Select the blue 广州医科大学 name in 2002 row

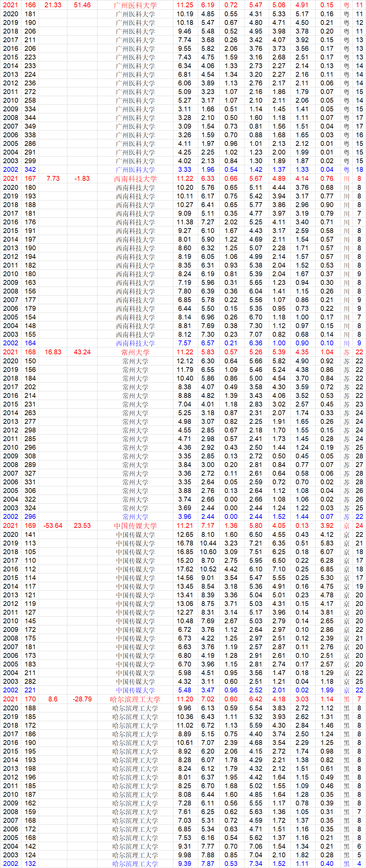point(135,169)
